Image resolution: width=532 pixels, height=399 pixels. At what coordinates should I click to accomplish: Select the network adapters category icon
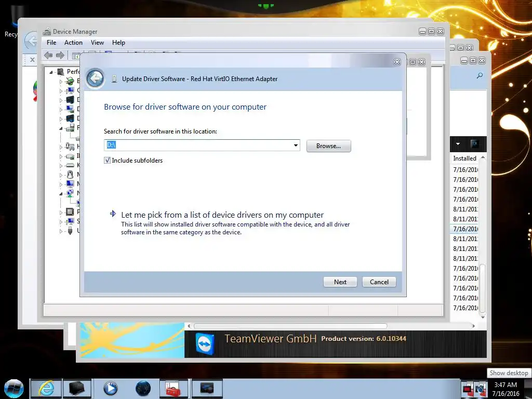point(70,193)
